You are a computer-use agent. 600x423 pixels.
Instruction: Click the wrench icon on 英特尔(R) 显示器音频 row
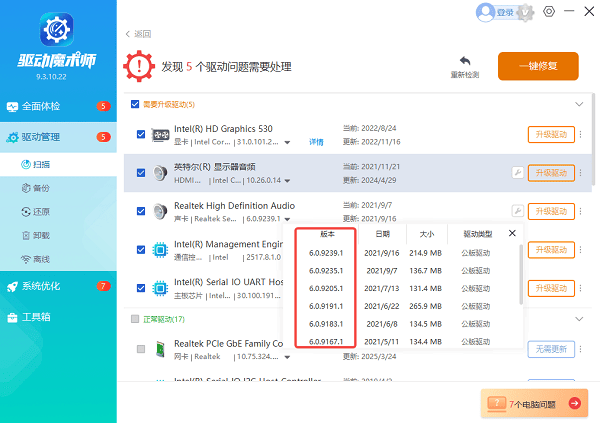[517, 172]
